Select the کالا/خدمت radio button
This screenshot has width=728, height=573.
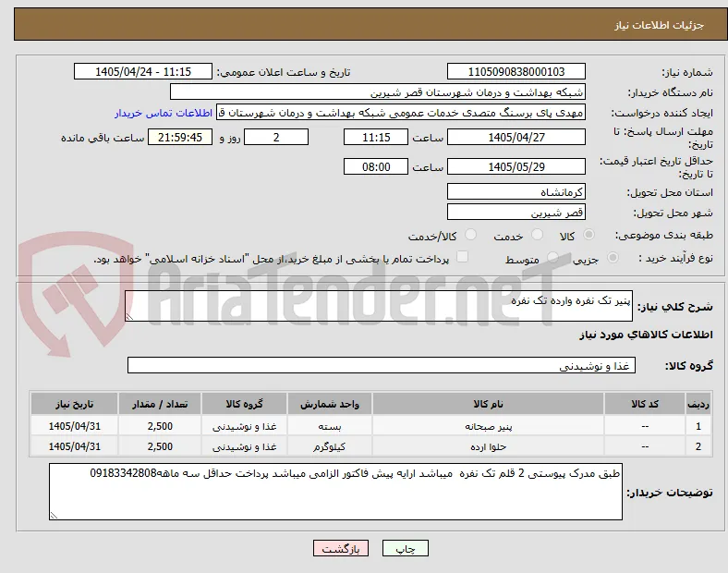(471, 235)
